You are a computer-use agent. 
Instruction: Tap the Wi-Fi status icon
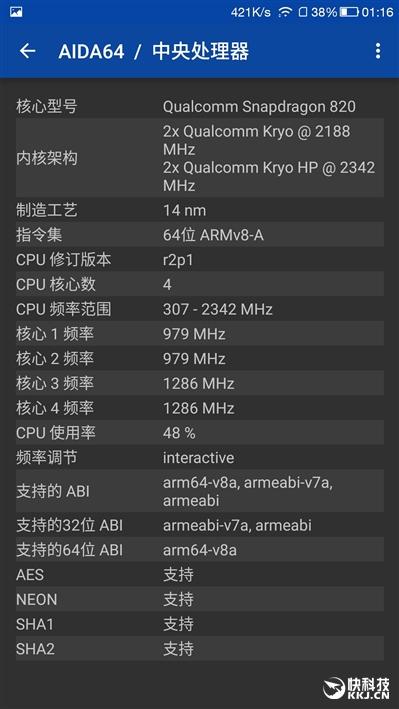285,12
